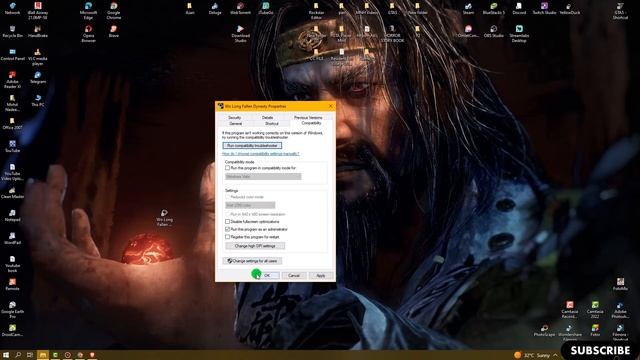Open the Windows Start menu

click(6, 355)
